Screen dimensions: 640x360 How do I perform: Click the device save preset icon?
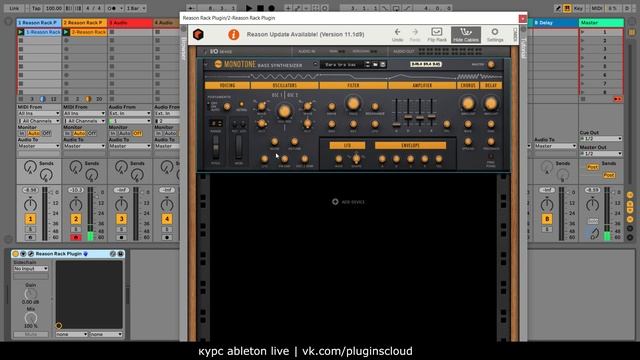click(120, 254)
